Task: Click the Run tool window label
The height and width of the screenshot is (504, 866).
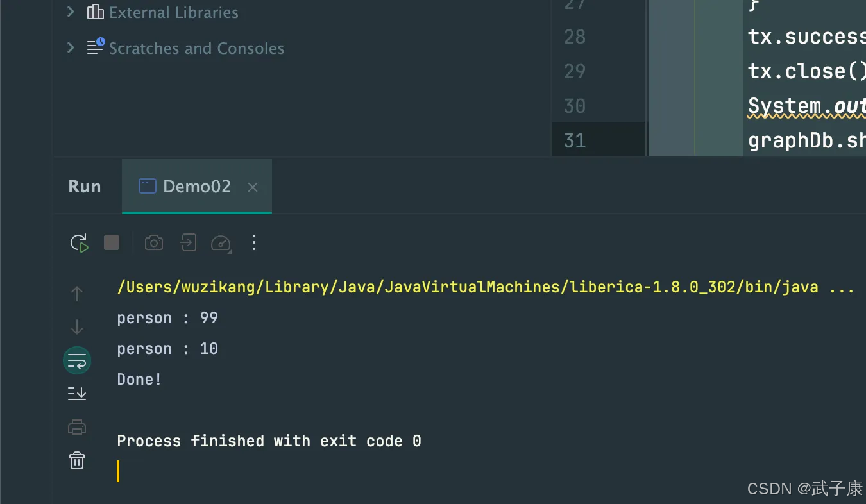Action: point(85,187)
